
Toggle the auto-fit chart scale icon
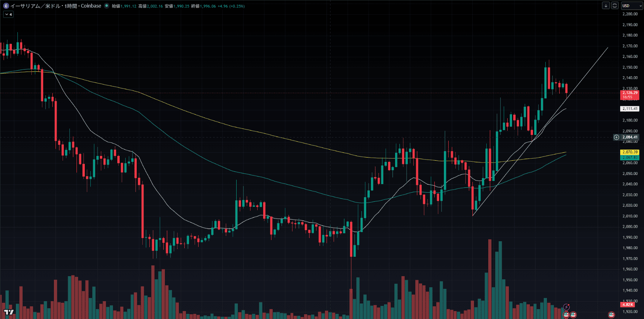tap(614, 6)
